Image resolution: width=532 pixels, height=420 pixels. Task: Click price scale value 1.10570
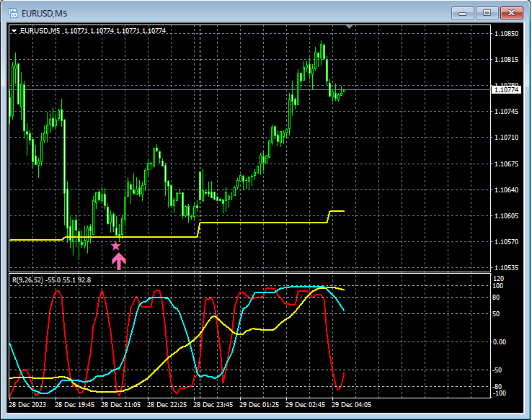[x=506, y=241]
